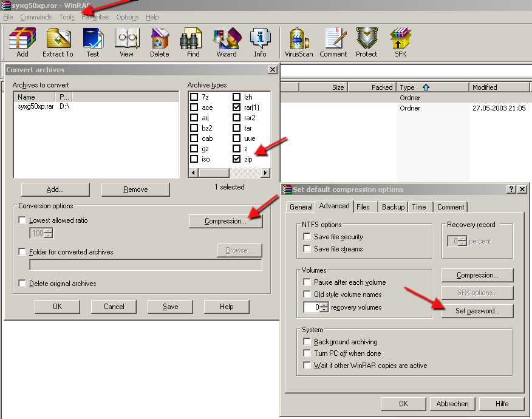
Task: Select the Extract To toolbar icon
Action: pos(58,42)
